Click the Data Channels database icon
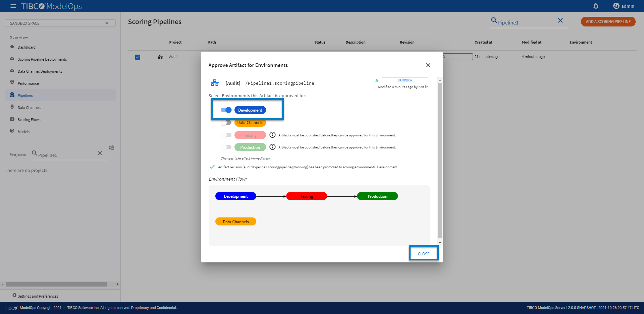Image resolution: width=644 pixels, height=314 pixels. pyautogui.click(x=12, y=107)
